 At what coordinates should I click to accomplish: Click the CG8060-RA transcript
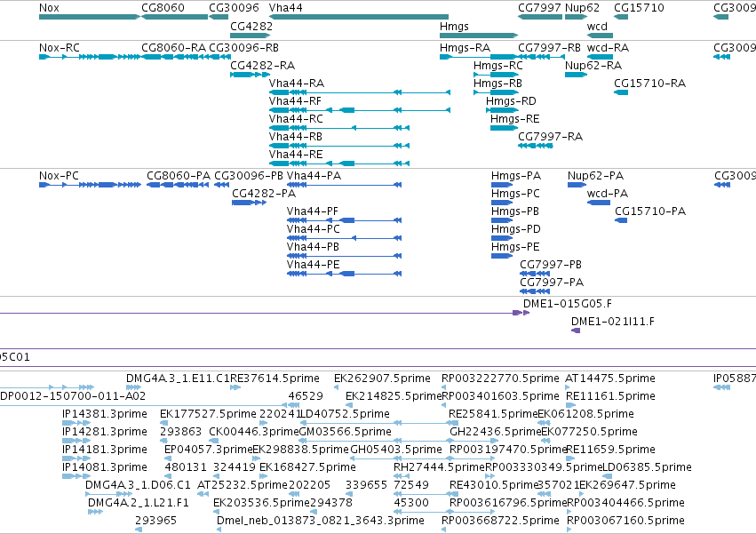(175, 57)
